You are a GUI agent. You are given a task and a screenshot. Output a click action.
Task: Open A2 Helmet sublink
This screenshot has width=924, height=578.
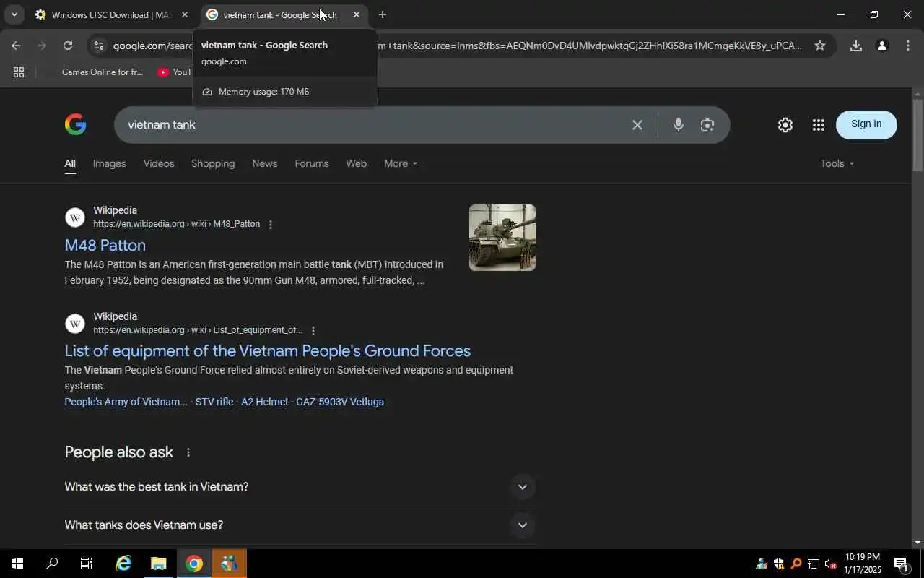264,402
